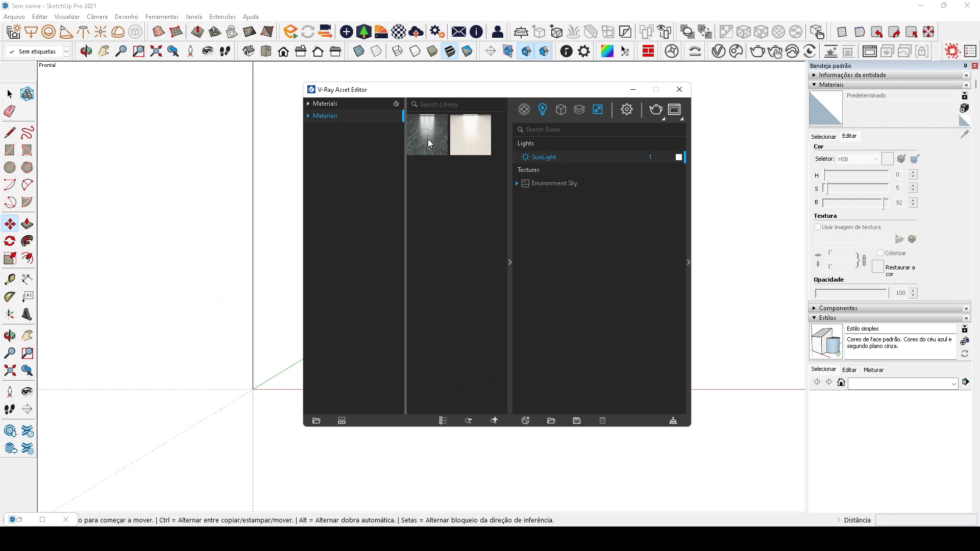Check the Colorizar checkbox
Viewport: 980px width, 551px height.
pos(880,253)
